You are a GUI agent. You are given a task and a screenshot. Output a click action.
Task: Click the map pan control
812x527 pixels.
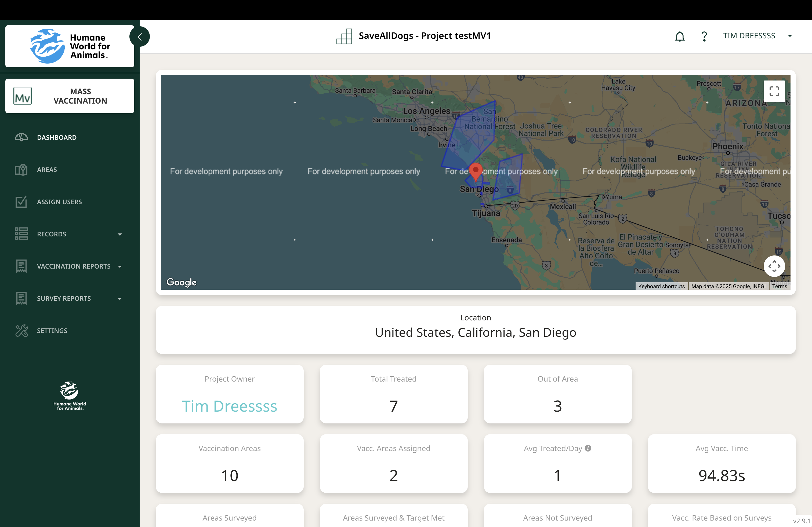click(x=774, y=266)
